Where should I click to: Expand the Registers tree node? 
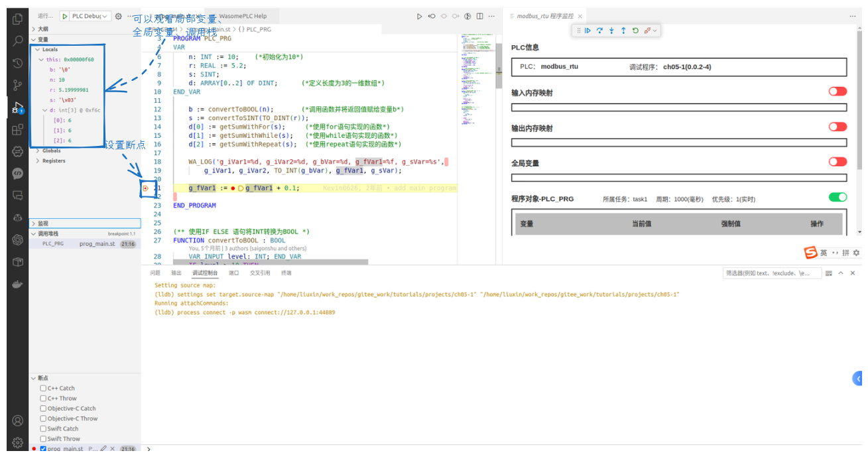pyautogui.click(x=53, y=161)
